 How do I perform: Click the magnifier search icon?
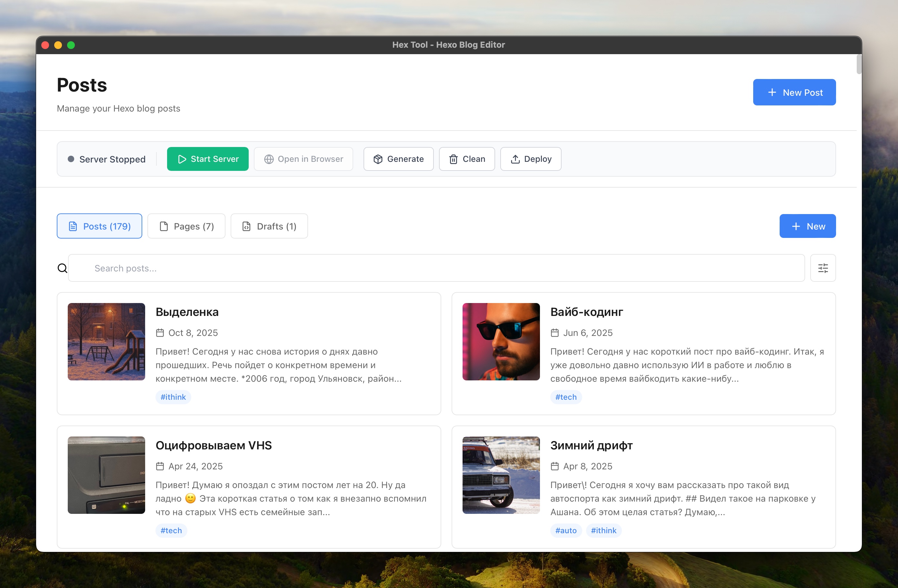pyautogui.click(x=62, y=268)
